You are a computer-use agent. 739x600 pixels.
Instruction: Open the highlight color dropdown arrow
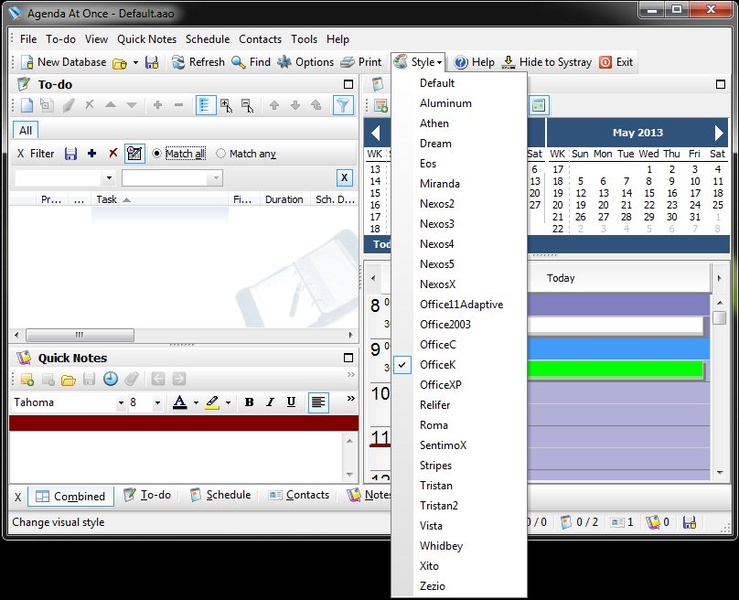coord(228,403)
